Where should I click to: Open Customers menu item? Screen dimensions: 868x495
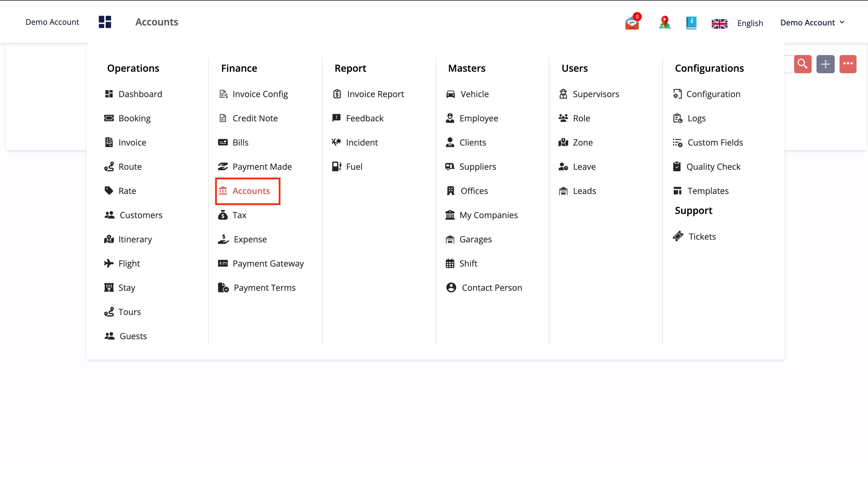133,215
